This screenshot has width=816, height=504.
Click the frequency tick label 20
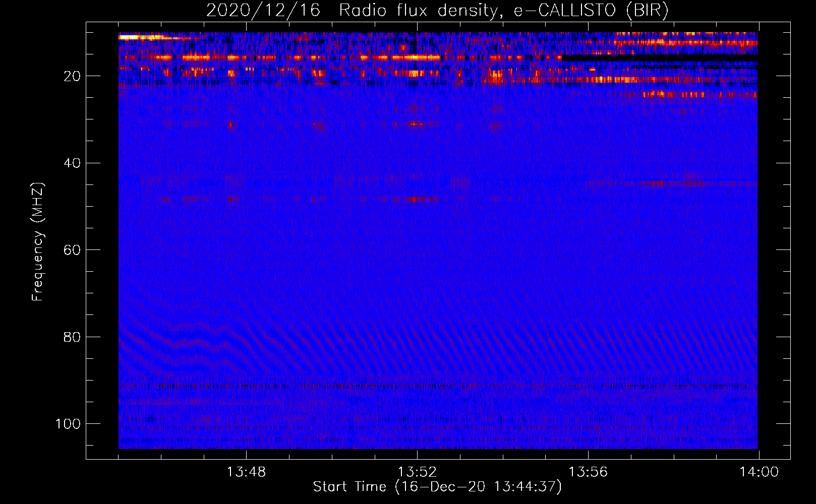click(72, 76)
